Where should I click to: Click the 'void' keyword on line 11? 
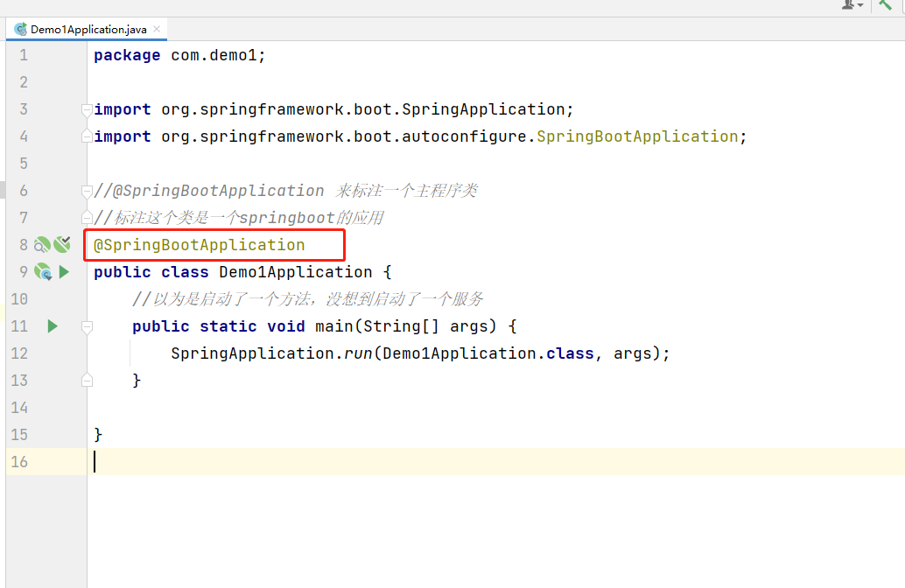[x=285, y=326]
